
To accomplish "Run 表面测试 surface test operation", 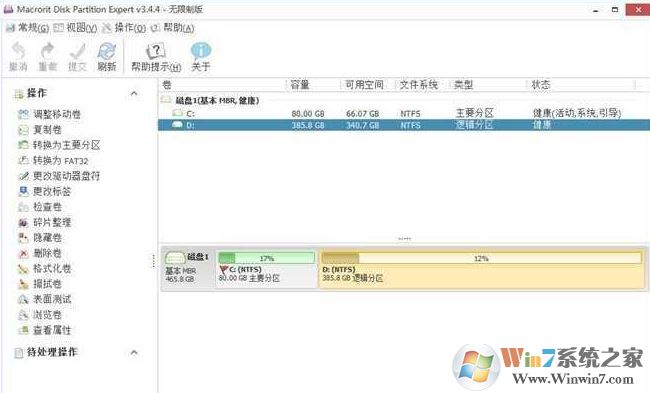I will click(45, 299).
